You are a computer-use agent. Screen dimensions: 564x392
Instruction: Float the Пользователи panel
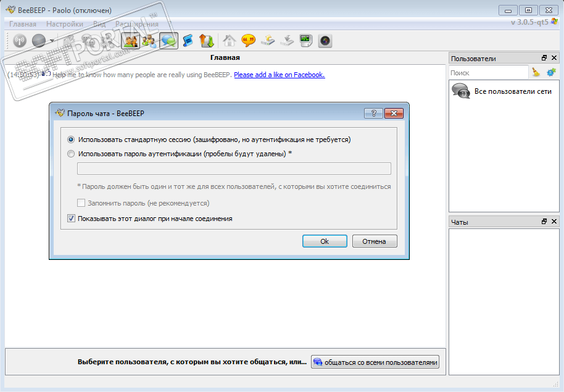click(x=544, y=58)
